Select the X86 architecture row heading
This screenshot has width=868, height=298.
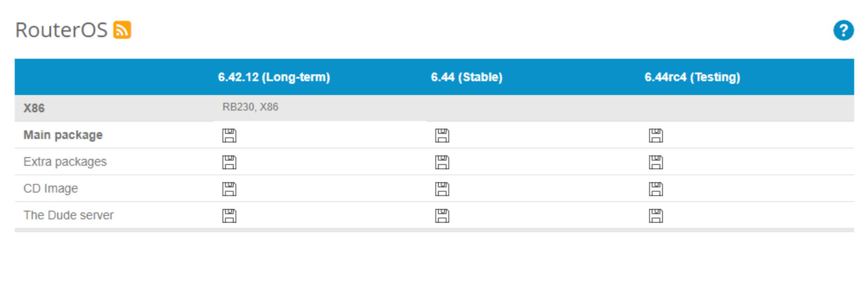coord(34,108)
